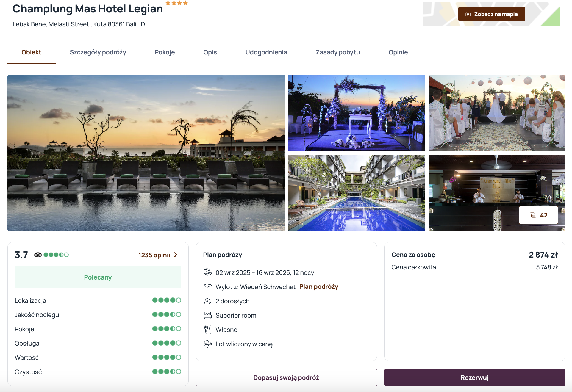The image size is (572, 392).
Task: Open the blue-lit wedding arch photo
Action: (356, 113)
